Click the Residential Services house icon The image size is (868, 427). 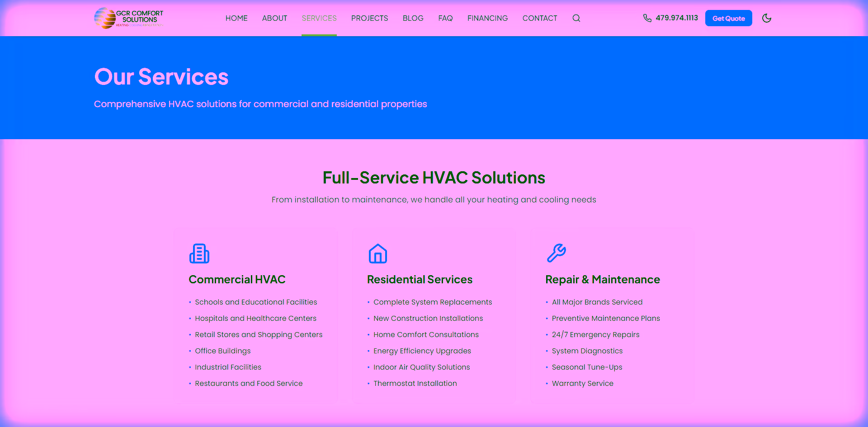(378, 253)
